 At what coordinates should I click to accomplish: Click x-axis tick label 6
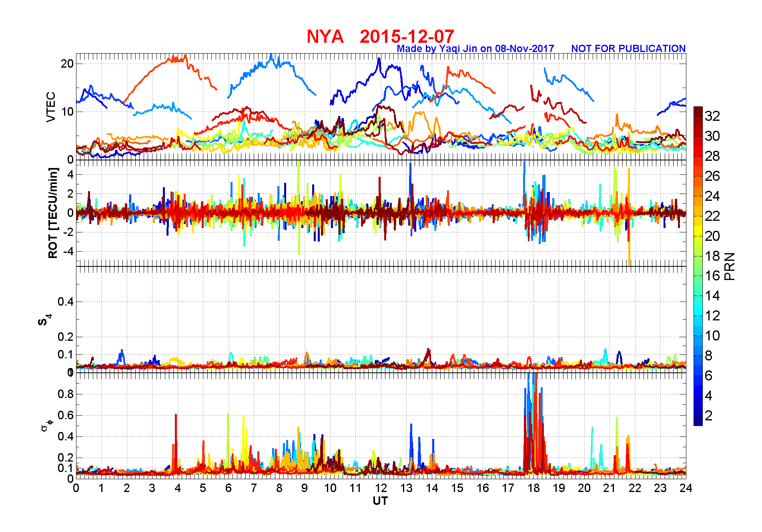pyautogui.click(x=229, y=488)
